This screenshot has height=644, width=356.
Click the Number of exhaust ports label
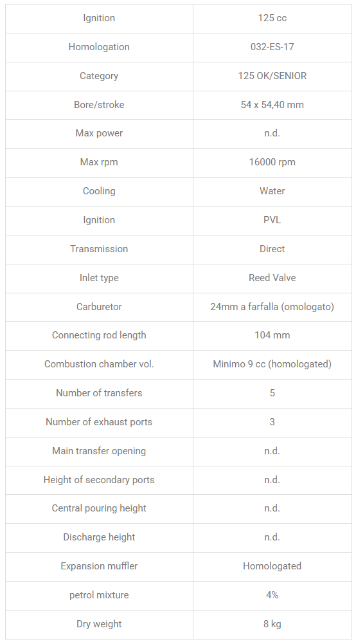click(x=99, y=422)
